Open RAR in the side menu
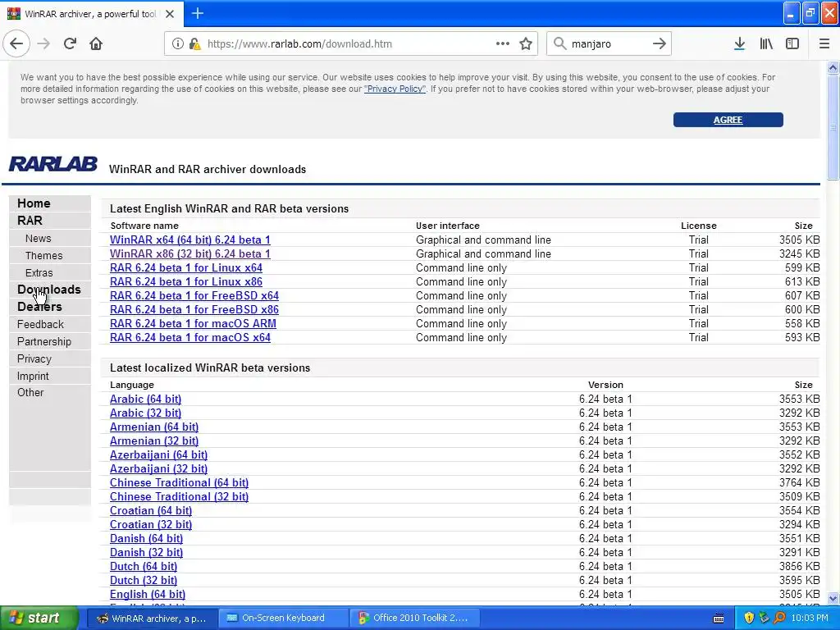The image size is (840, 630). click(30, 220)
